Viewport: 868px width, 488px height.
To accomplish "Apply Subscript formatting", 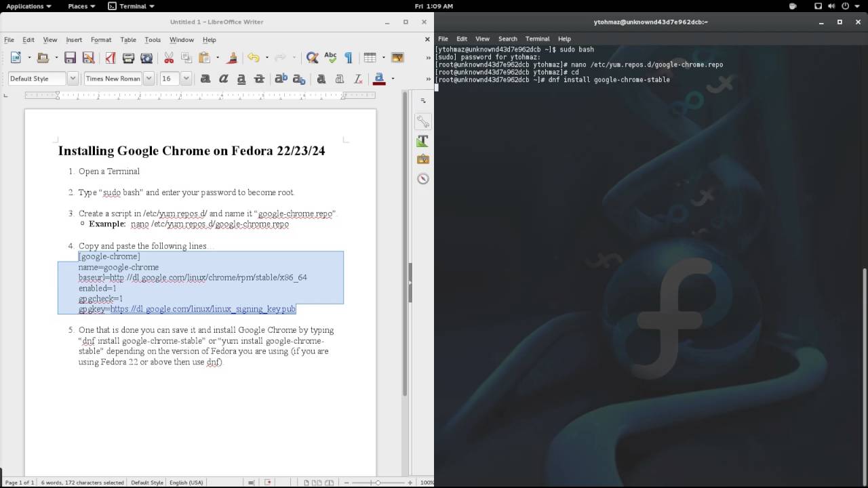I will 298,79.
